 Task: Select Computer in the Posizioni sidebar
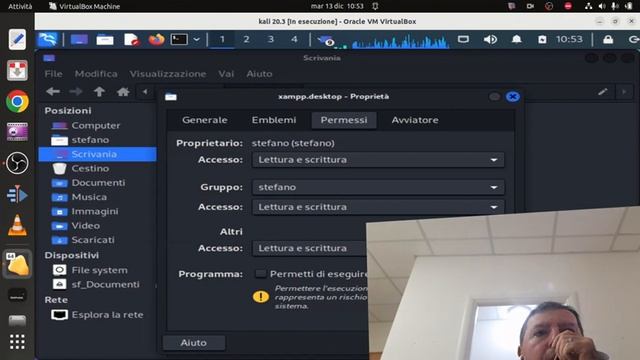click(x=97, y=125)
